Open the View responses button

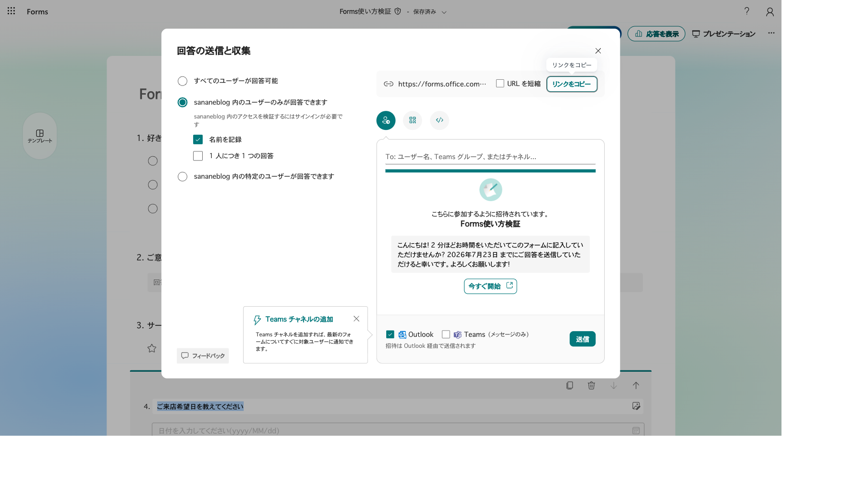[656, 34]
